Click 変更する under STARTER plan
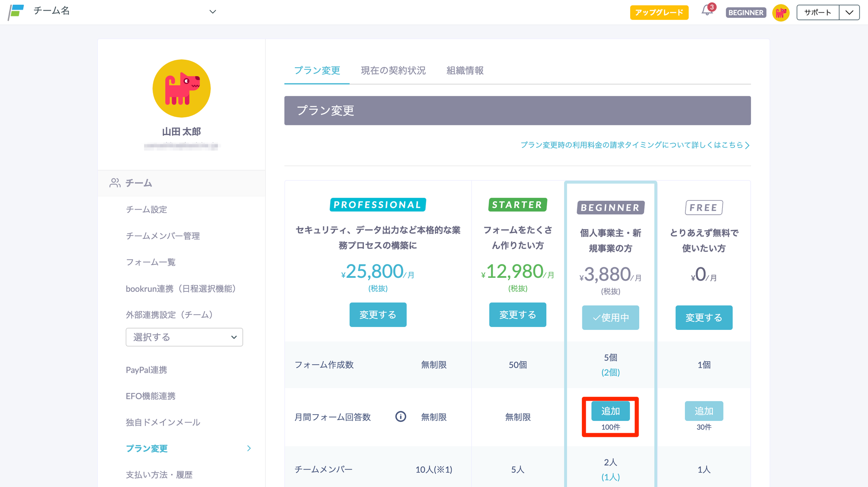This screenshot has width=868, height=487. tap(517, 315)
